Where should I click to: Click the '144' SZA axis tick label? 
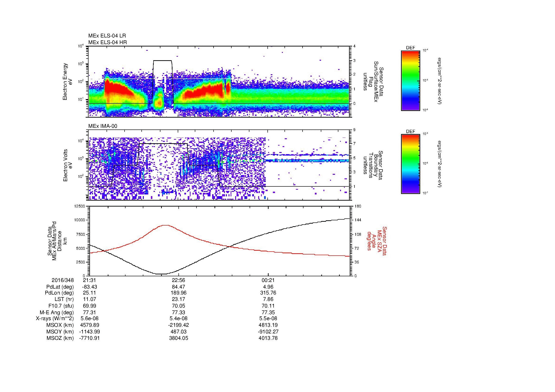tap(358, 220)
